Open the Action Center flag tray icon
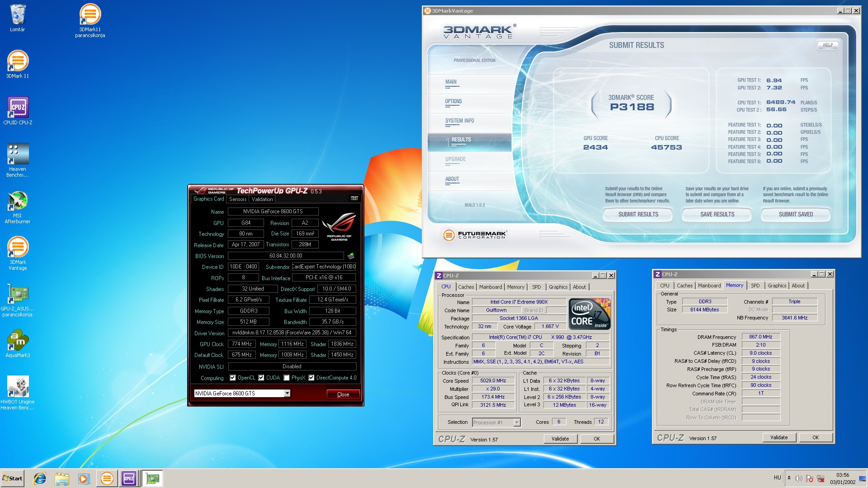Image resolution: width=868 pixels, height=488 pixels. click(810, 479)
